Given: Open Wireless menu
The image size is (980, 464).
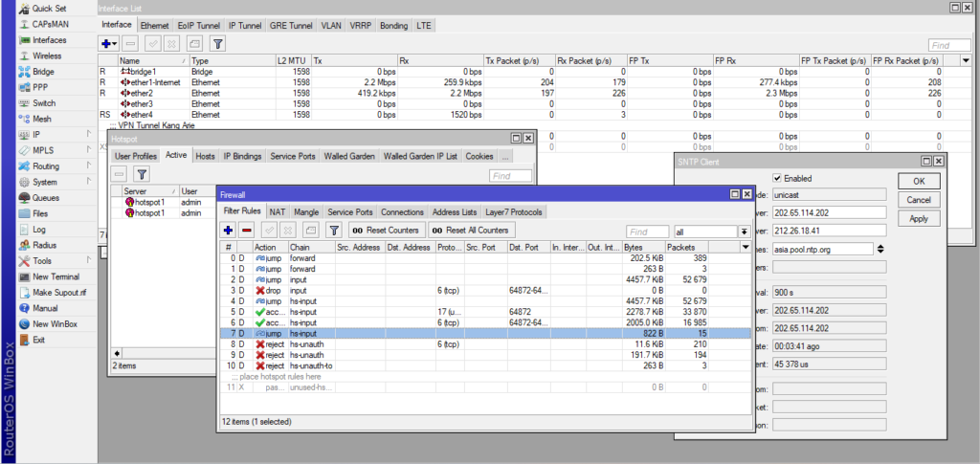Looking at the screenshot, I should 47,55.
